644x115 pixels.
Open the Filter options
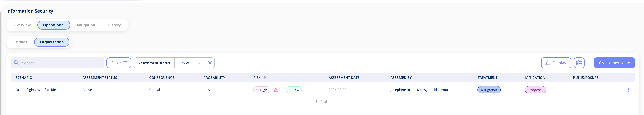click(x=119, y=63)
